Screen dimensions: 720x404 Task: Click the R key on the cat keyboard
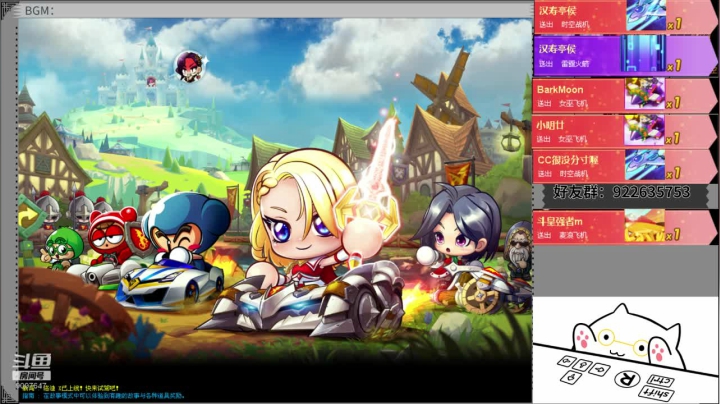[x=627, y=379]
